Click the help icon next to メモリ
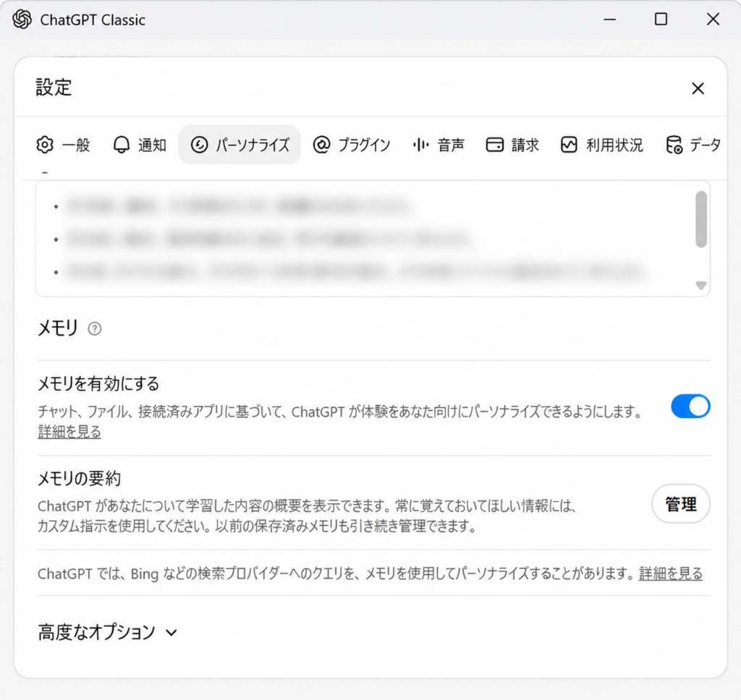741x700 pixels. pyautogui.click(x=95, y=328)
